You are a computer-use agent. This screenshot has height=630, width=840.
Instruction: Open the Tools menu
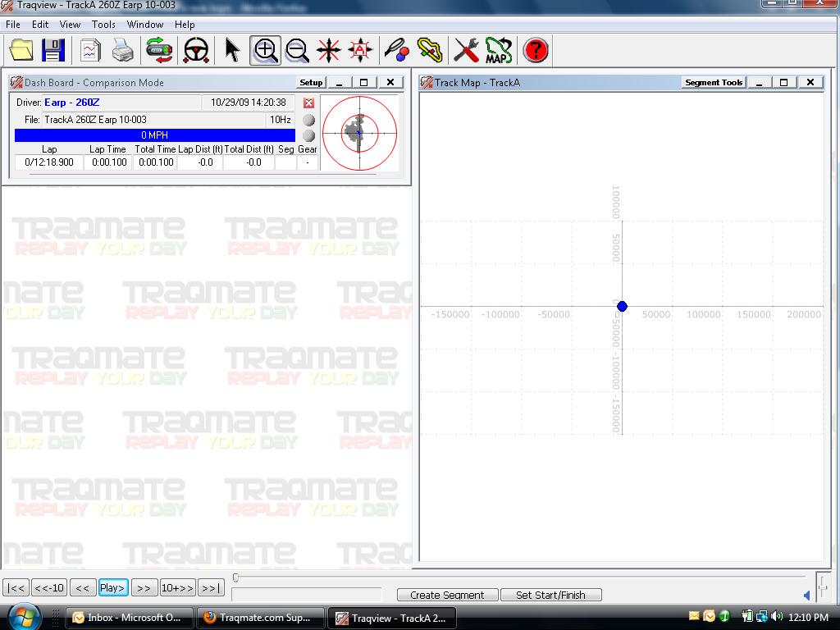(x=103, y=25)
